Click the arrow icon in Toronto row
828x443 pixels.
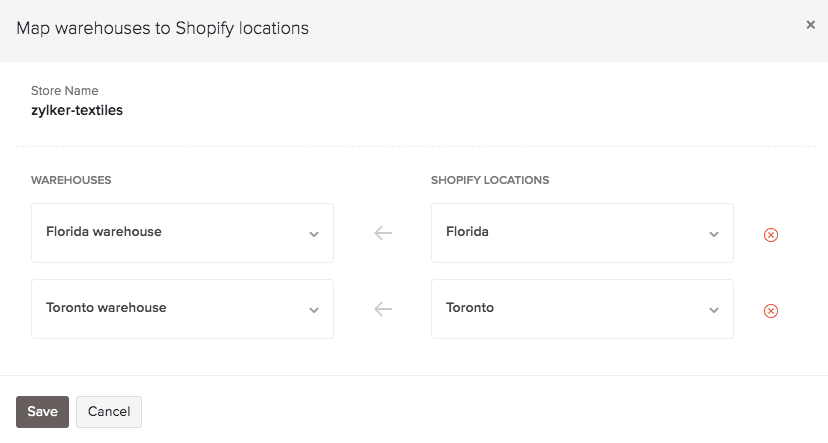pyautogui.click(x=383, y=309)
